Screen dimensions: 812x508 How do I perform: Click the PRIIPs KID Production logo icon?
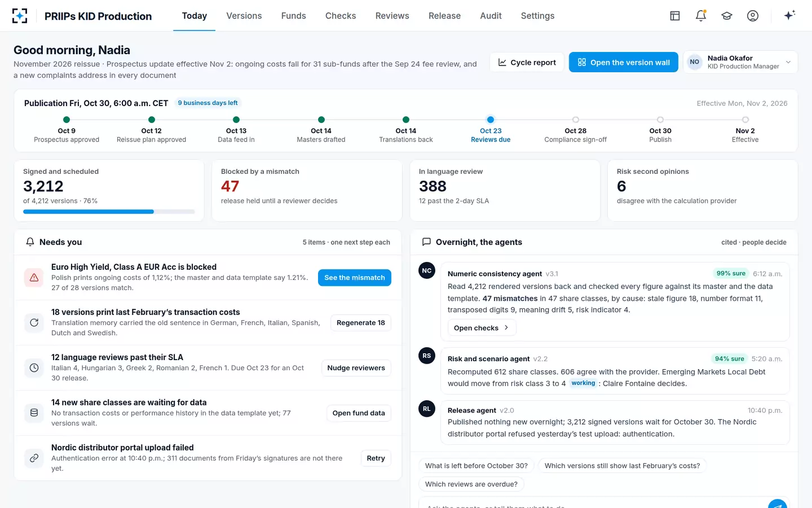(20, 16)
